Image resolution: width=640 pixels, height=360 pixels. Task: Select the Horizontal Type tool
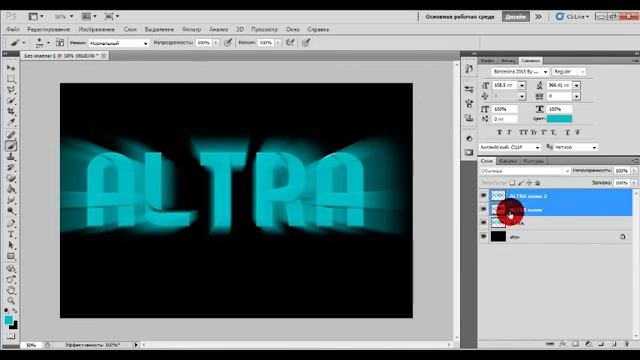point(11,235)
